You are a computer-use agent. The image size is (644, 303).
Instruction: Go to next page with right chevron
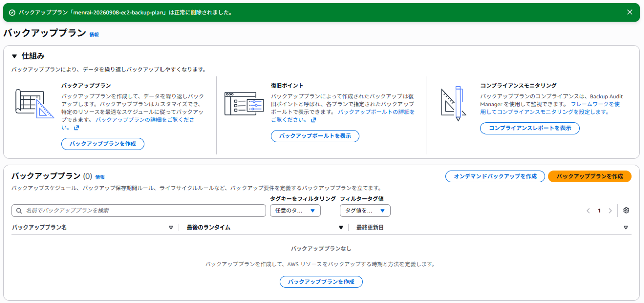[610, 211]
